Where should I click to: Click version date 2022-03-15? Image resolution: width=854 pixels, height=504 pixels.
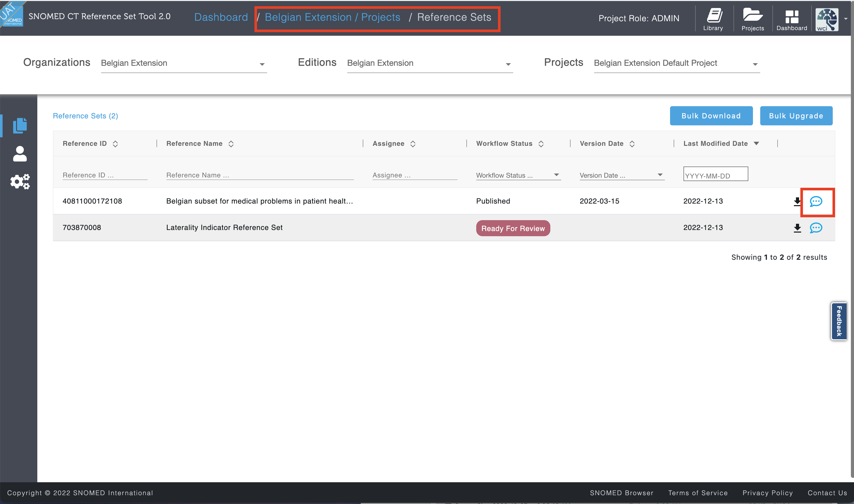(x=599, y=201)
